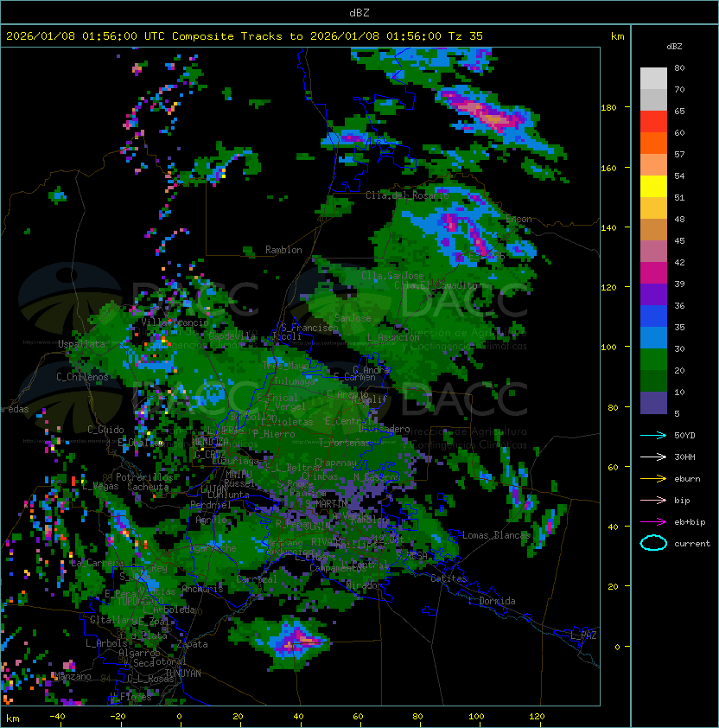Click the 'Tz 35' text in the header
Screen dimensions: 719x728
point(466,36)
